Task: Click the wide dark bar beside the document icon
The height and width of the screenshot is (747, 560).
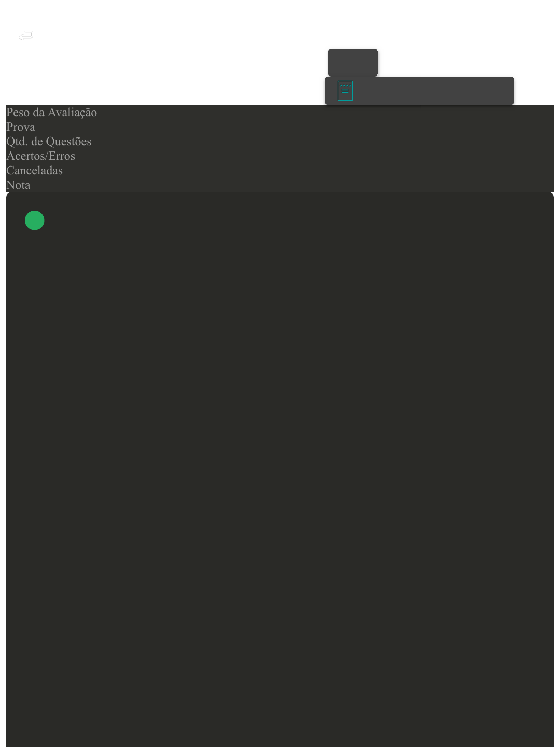Action: [419, 91]
